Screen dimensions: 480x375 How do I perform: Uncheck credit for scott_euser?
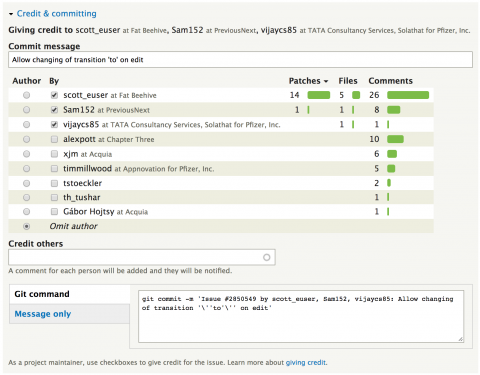[x=54, y=95]
